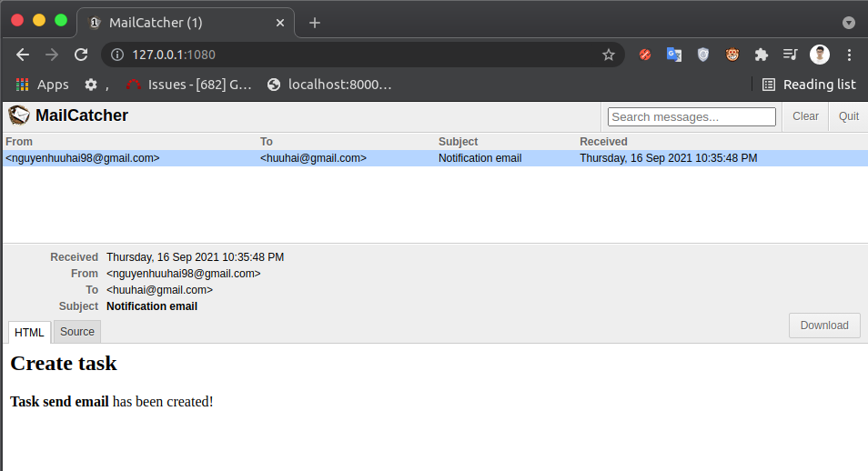Close the MailCatcher (1) tab
The image size is (868, 471).
280,23
